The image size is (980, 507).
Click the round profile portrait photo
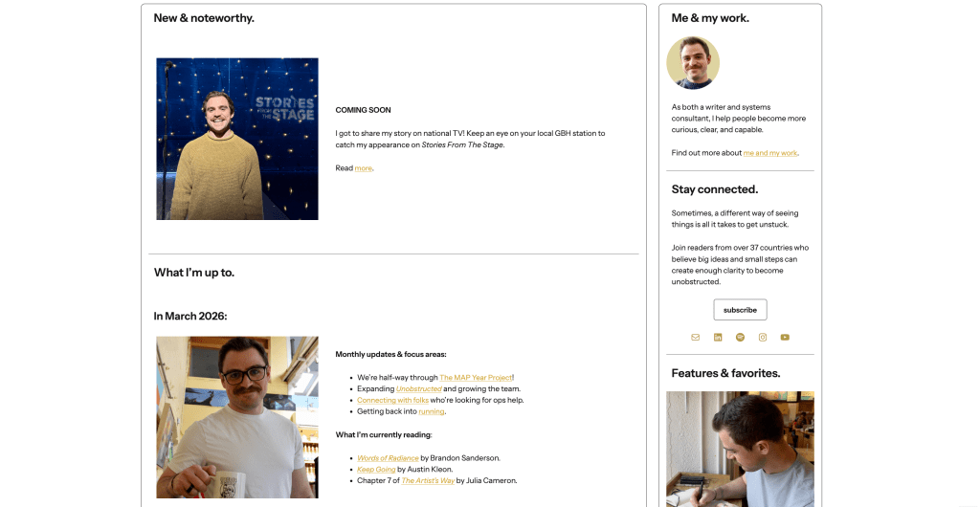tap(693, 63)
